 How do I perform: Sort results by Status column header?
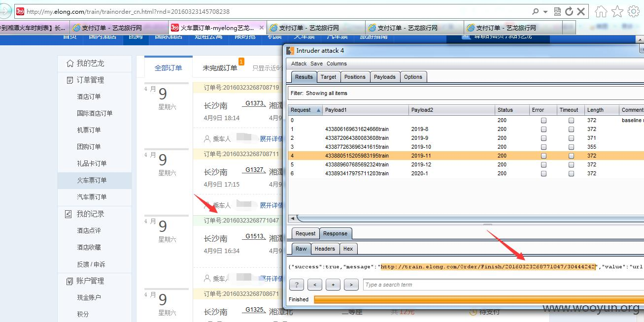511,110
